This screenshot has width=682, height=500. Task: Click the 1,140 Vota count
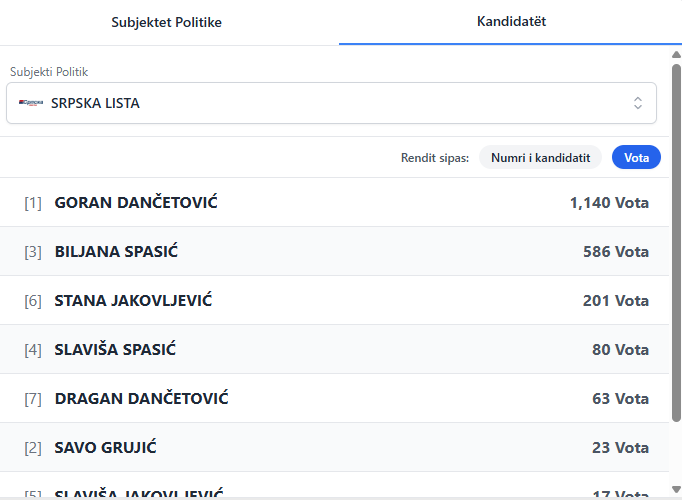coord(609,203)
